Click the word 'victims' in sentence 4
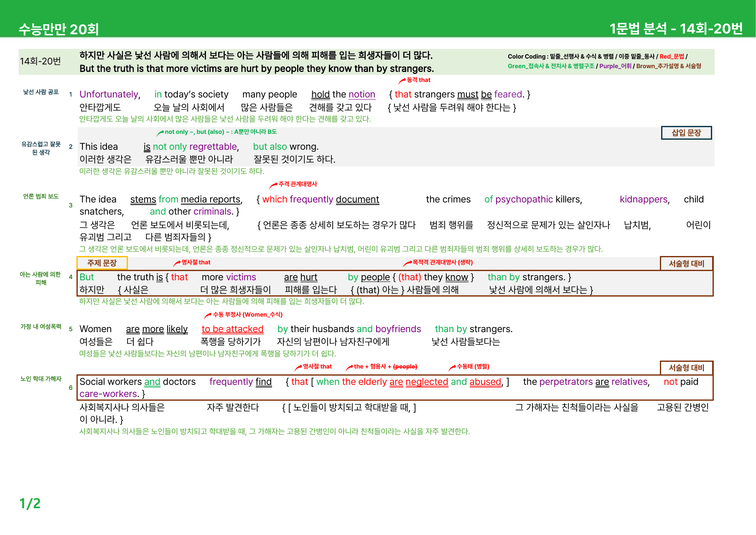756x535 pixels. pos(241,277)
